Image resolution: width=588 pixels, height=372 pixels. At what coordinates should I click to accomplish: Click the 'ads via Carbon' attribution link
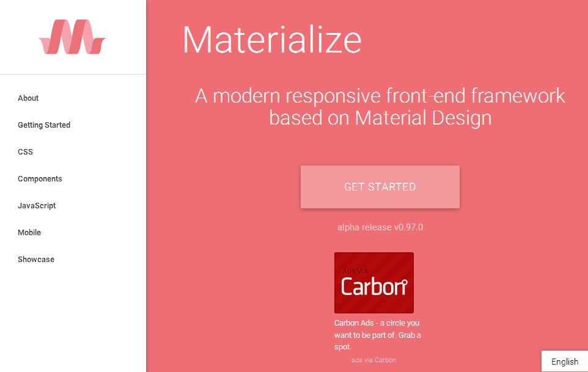[x=373, y=360]
